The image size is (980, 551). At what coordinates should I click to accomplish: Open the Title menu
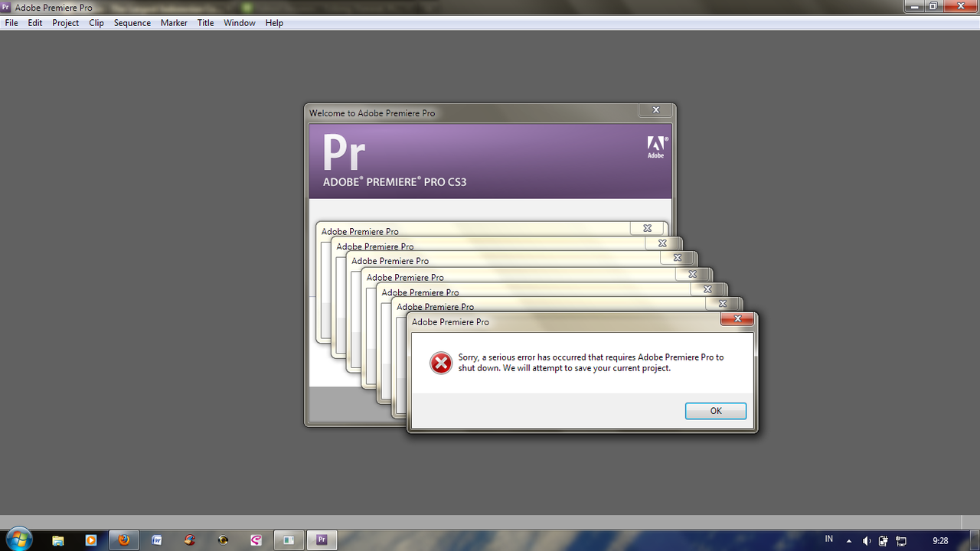pos(206,23)
